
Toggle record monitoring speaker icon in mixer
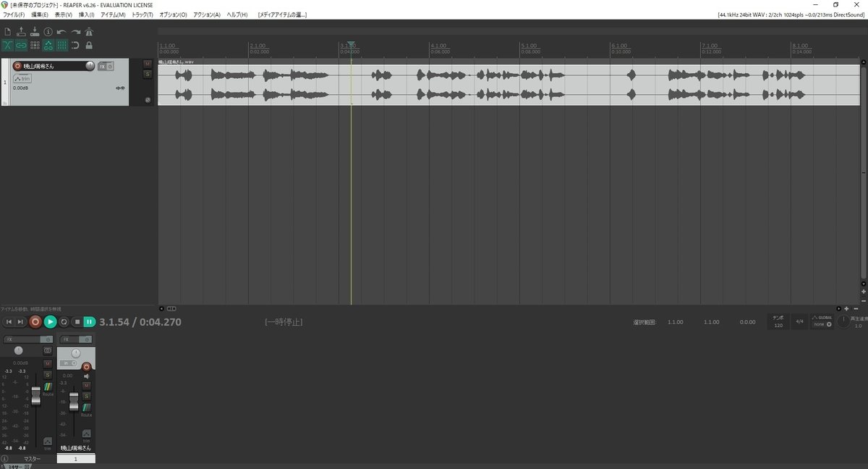86,376
